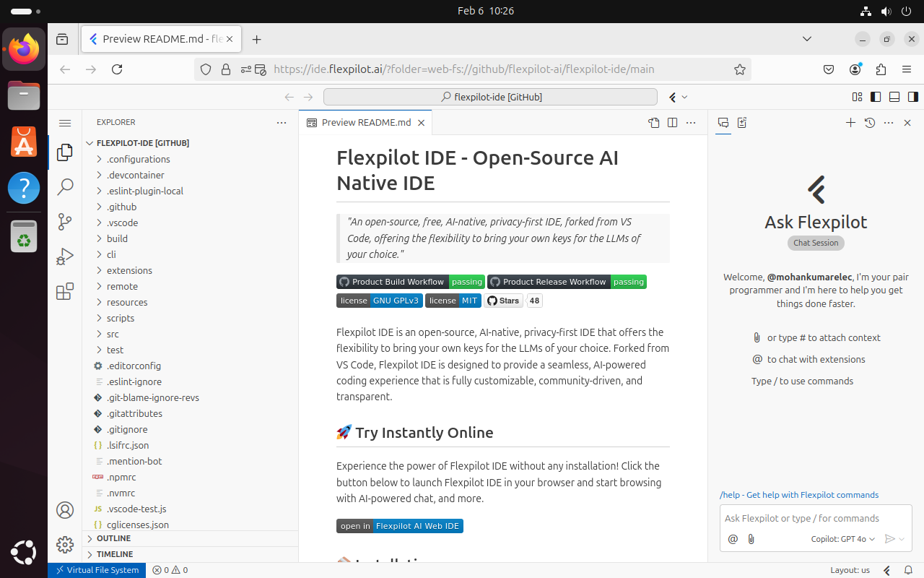
Task: Show chat history in the Flexpilot panel
Action: (869, 123)
